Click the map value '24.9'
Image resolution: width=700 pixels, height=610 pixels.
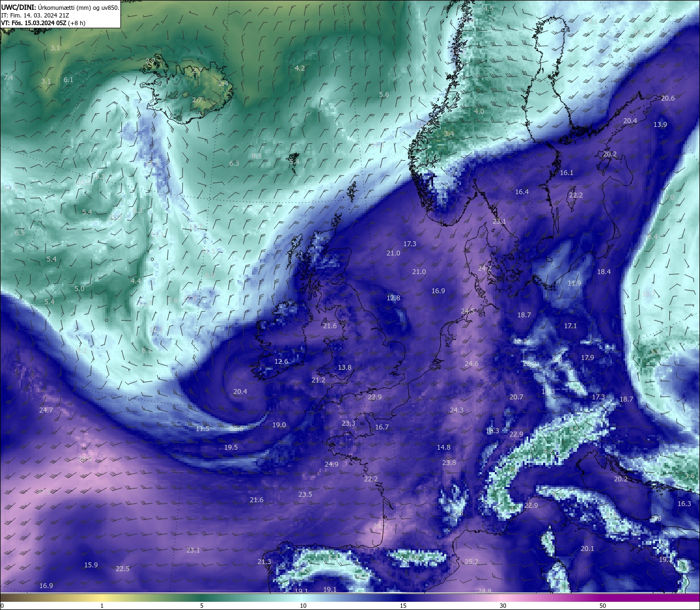click(x=331, y=464)
